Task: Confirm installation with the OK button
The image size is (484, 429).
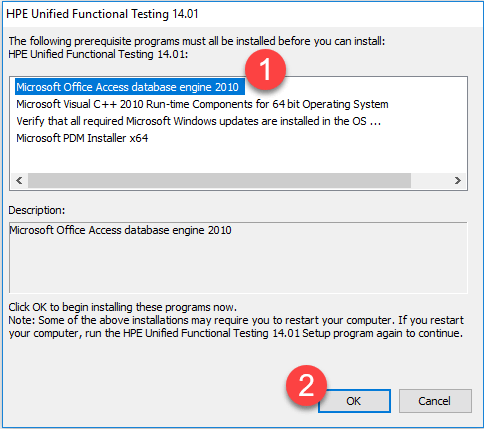Action: click(x=354, y=401)
